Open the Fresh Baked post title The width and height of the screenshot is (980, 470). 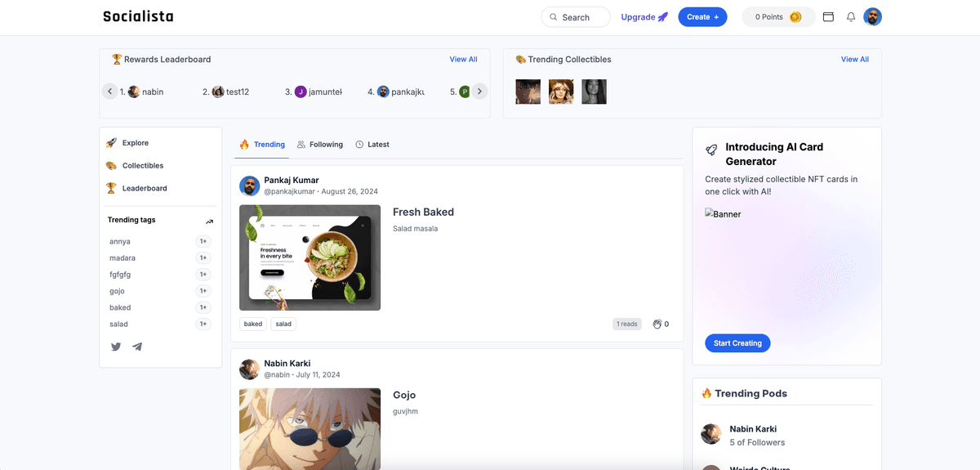point(423,213)
